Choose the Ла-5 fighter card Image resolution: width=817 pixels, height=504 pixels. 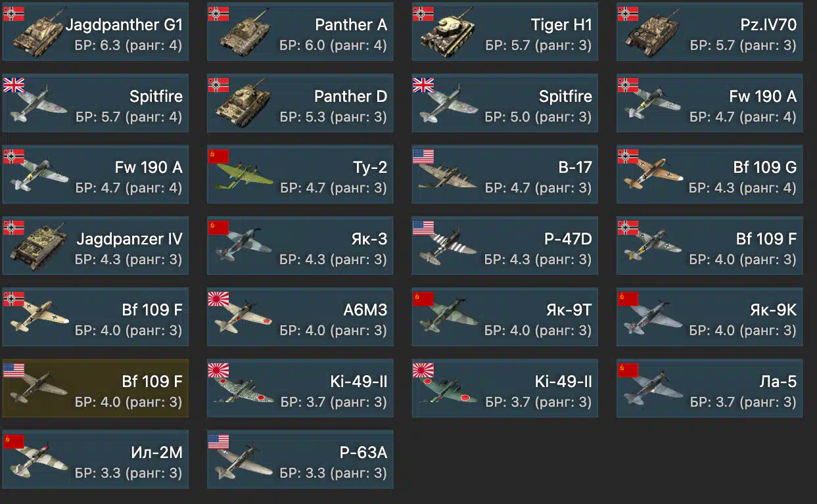(x=710, y=388)
